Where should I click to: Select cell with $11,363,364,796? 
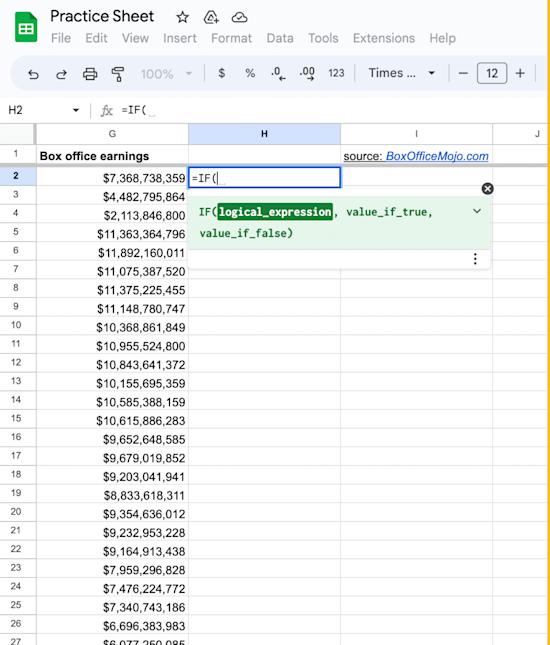(x=112, y=234)
